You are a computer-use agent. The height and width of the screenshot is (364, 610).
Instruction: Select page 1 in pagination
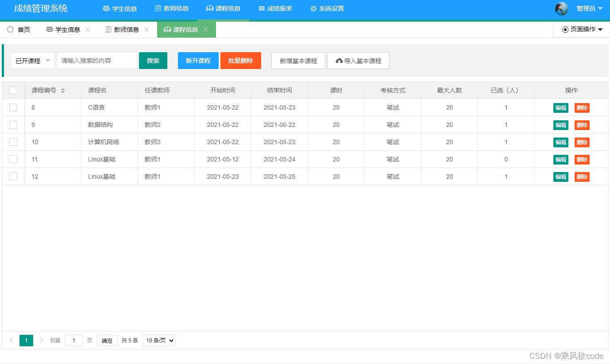(26, 340)
